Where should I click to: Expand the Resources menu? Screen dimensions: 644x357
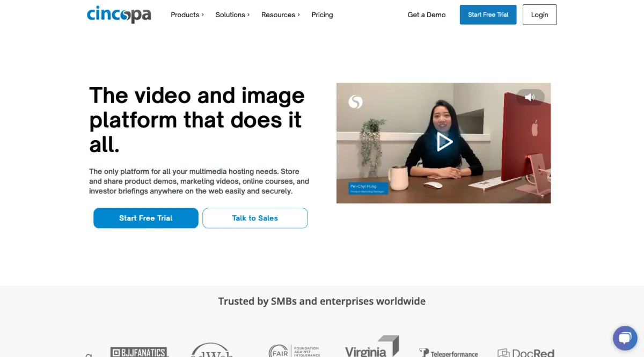(x=281, y=14)
